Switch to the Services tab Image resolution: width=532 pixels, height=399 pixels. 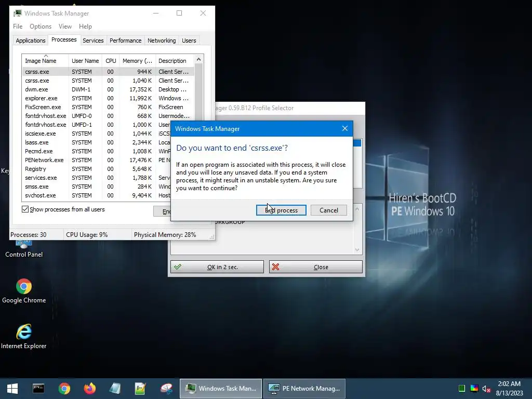tap(93, 41)
